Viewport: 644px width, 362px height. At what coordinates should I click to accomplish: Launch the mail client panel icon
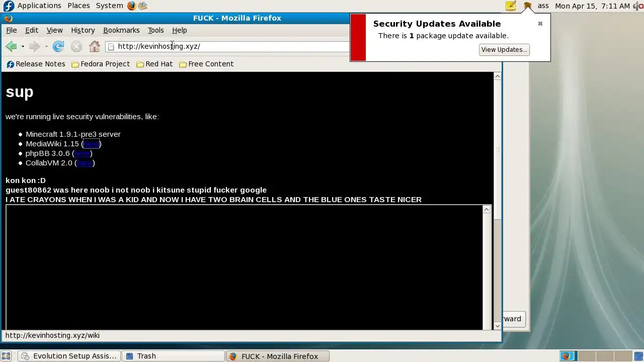pos(143,6)
